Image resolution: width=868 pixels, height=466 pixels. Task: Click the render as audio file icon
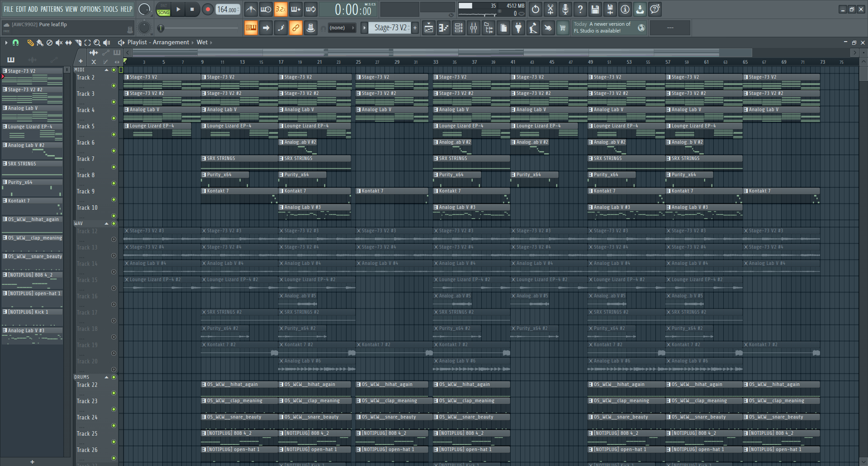coord(610,9)
